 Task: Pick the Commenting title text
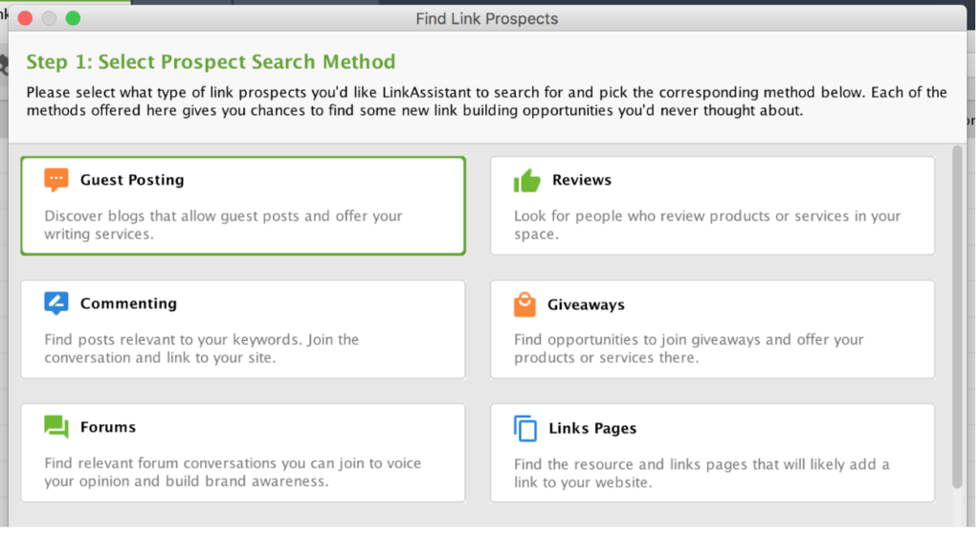[x=129, y=304]
